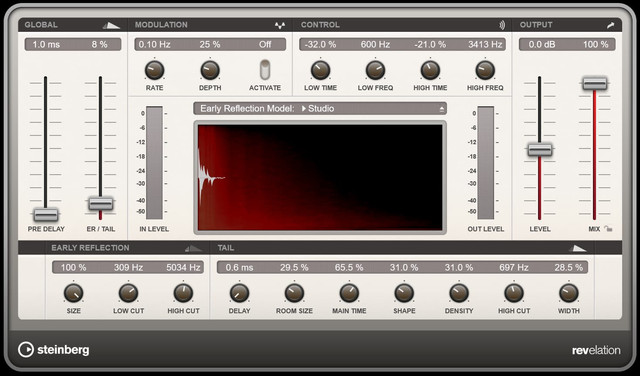Click the Density knob
640x376 pixels.
coord(459,293)
